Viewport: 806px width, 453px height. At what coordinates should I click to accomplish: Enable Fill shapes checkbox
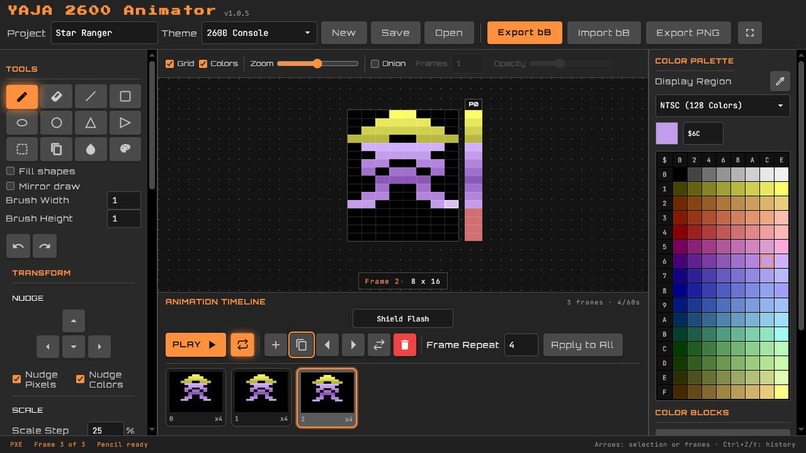(x=10, y=171)
